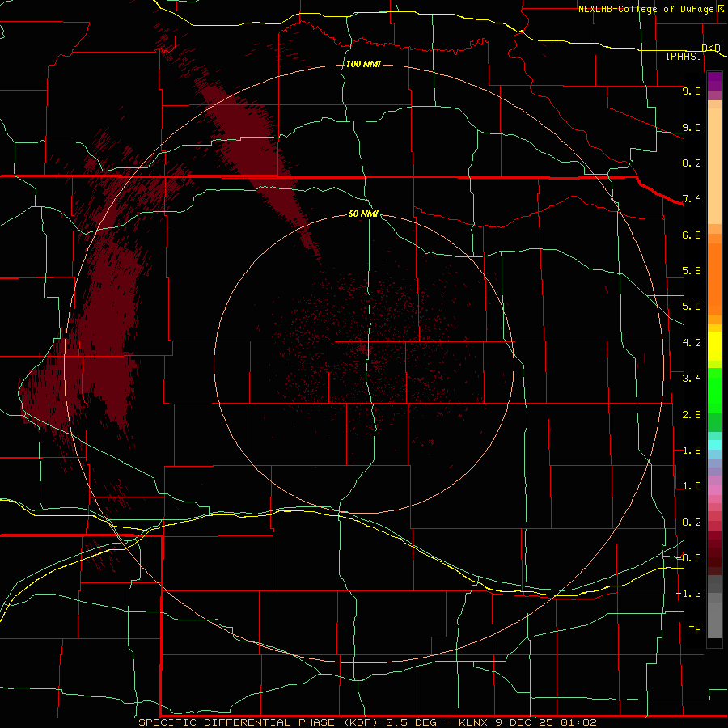This screenshot has width=728, height=728.
Task: Click the yellow segment of the color bar
Action: [x=714, y=346]
